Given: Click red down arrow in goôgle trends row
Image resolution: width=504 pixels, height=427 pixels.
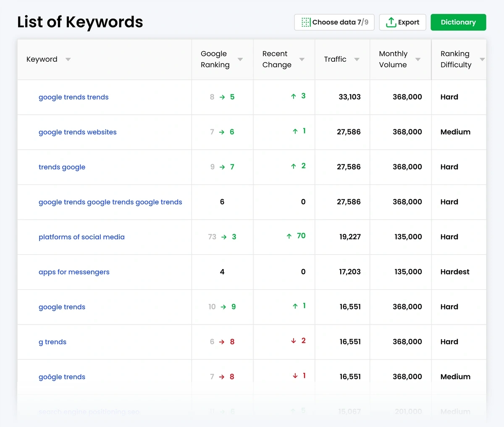Looking at the screenshot, I should pos(295,375).
